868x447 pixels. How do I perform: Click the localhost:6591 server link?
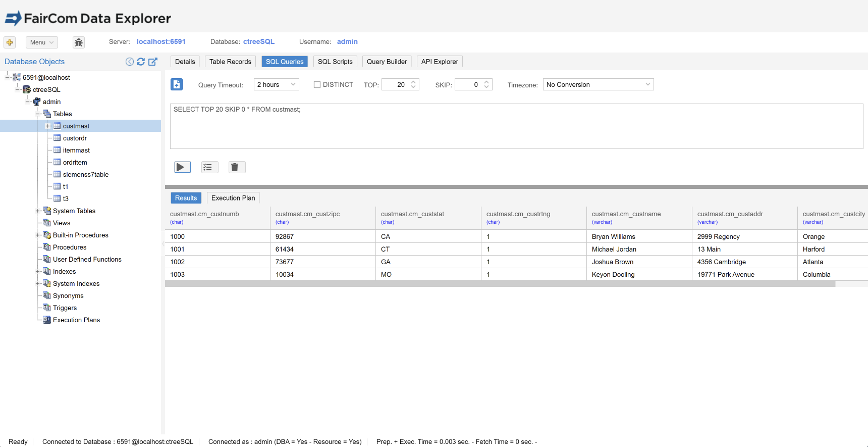(x=161, y=41)
